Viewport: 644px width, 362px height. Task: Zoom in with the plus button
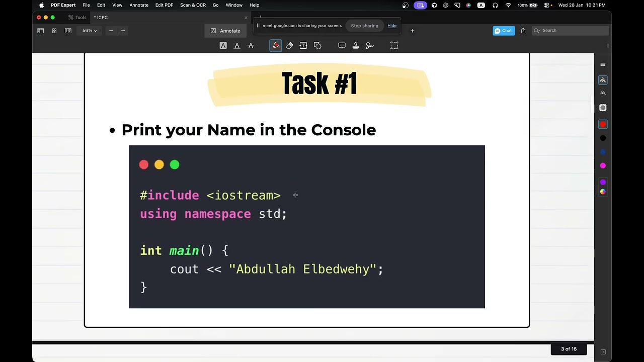pos(123,31)
